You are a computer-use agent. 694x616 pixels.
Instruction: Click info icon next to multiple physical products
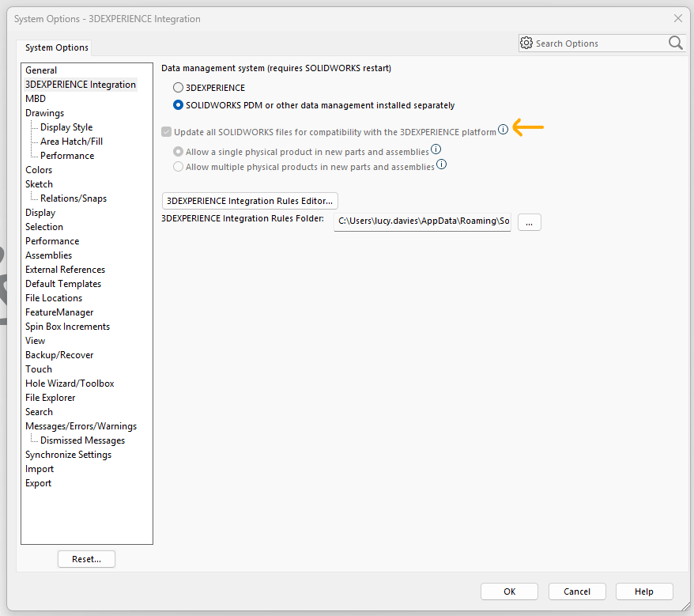(x=441, y=164)
